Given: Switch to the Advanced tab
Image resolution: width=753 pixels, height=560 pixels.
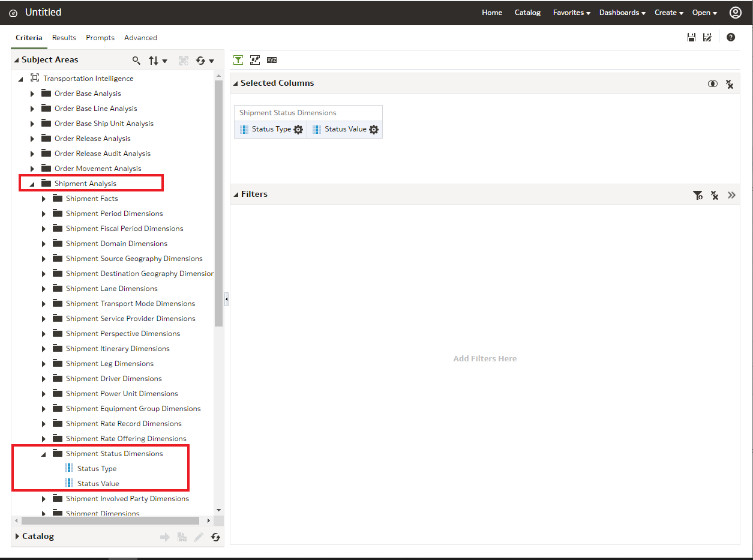Looking at the screenshot, I should click(140, 37).
